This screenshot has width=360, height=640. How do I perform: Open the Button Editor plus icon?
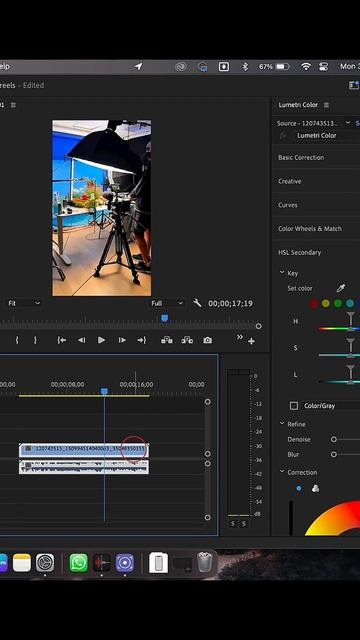click(251, 341)
